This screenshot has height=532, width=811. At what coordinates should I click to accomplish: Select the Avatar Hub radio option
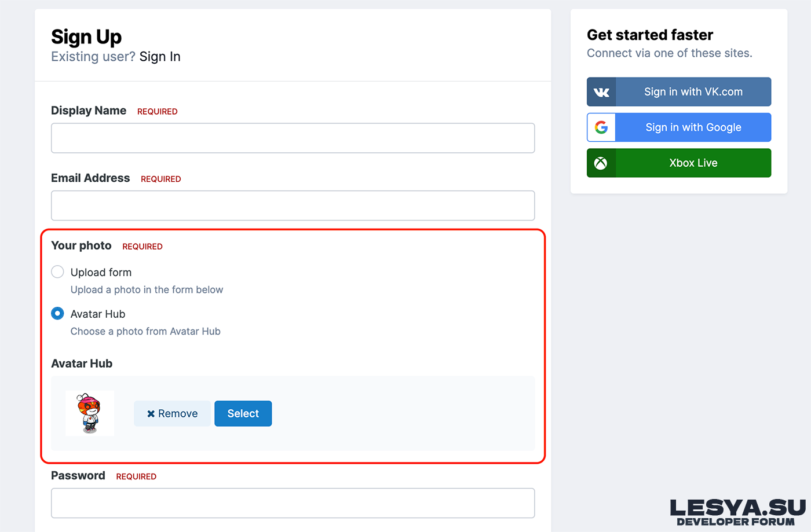coord(57,314)
